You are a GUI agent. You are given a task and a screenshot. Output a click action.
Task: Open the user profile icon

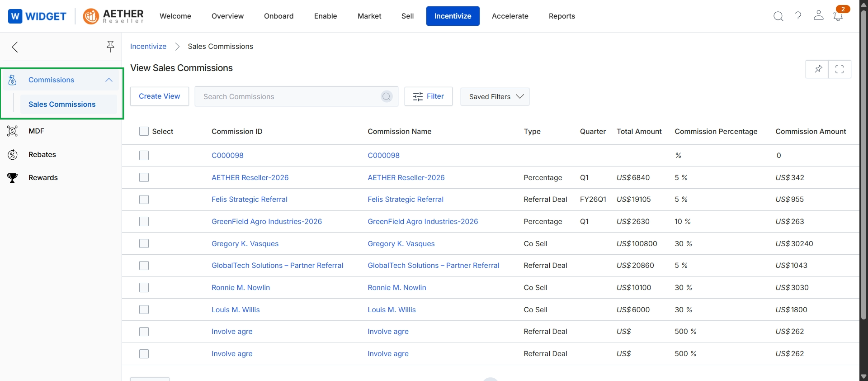click(x=818, y=15)
